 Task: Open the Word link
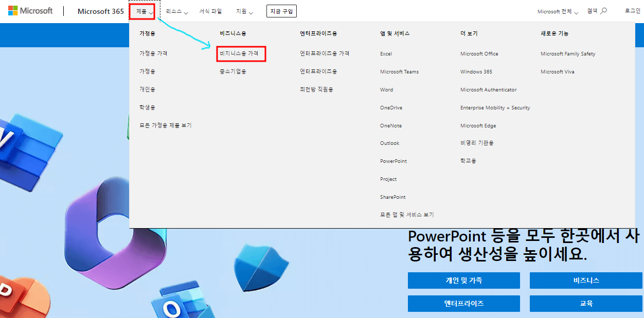387,89
